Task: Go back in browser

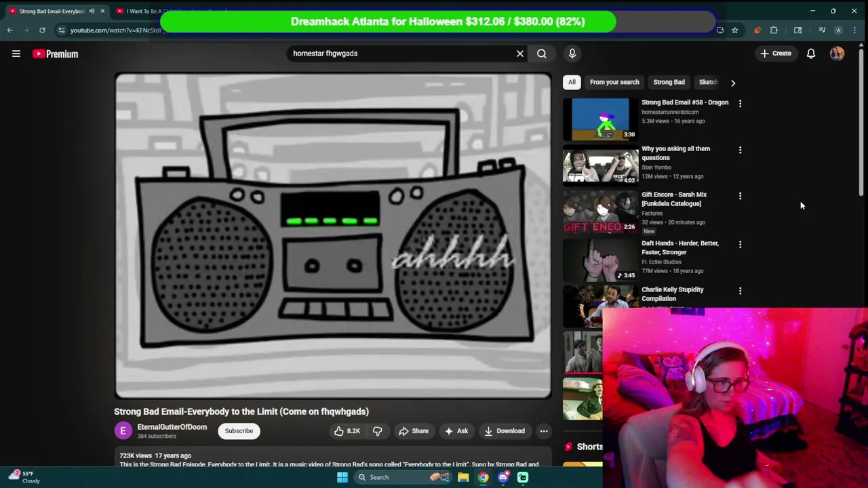Action: click(x=9, y=30)
